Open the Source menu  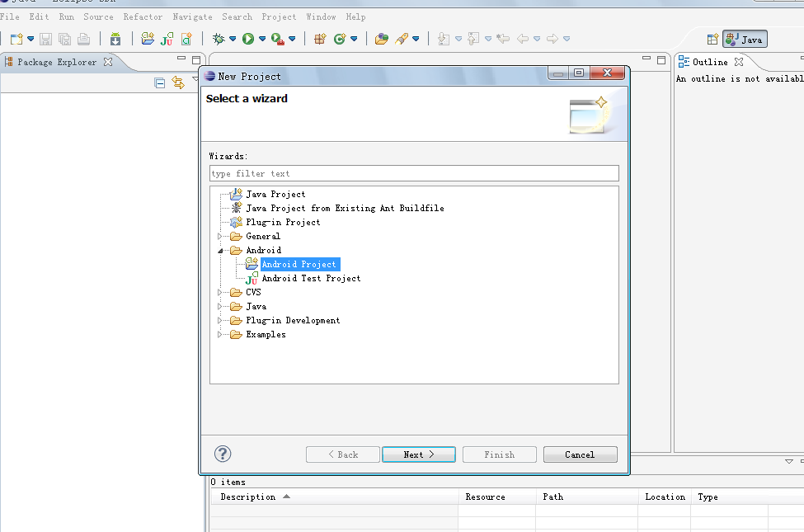point(98,17)
